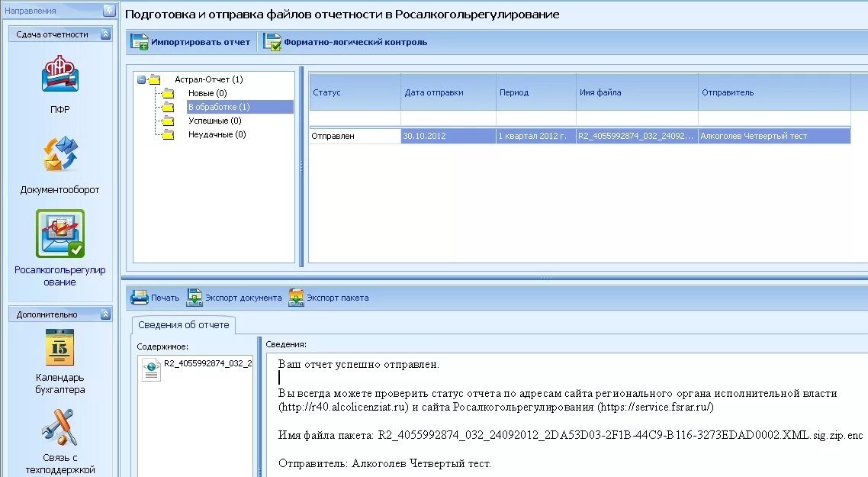Select the Успешные (0) tree item
Screen dimensions: 868x477
(x=215, y=121)
